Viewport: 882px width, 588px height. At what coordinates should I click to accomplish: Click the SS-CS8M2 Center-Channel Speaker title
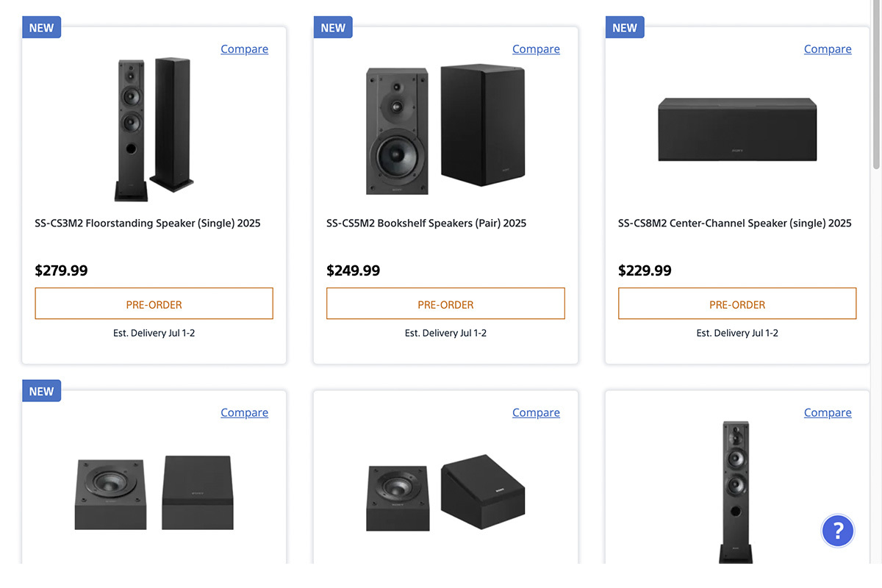point(735,223)
